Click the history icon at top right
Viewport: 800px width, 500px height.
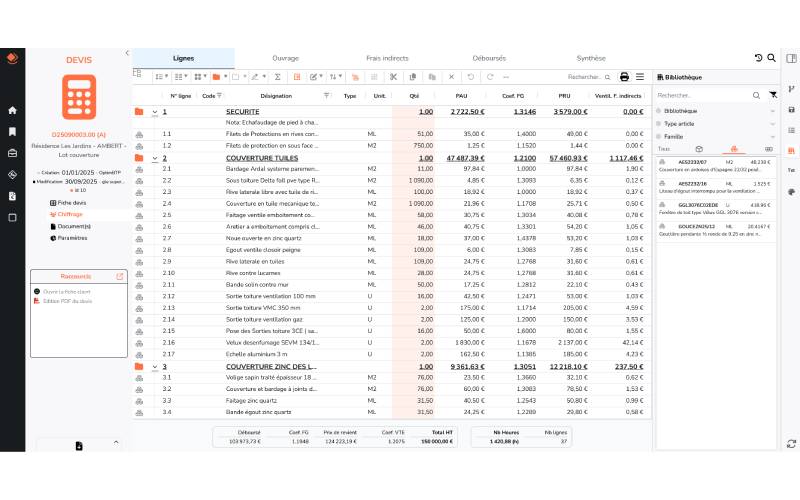pyautogui.click(x=758, y=58)
